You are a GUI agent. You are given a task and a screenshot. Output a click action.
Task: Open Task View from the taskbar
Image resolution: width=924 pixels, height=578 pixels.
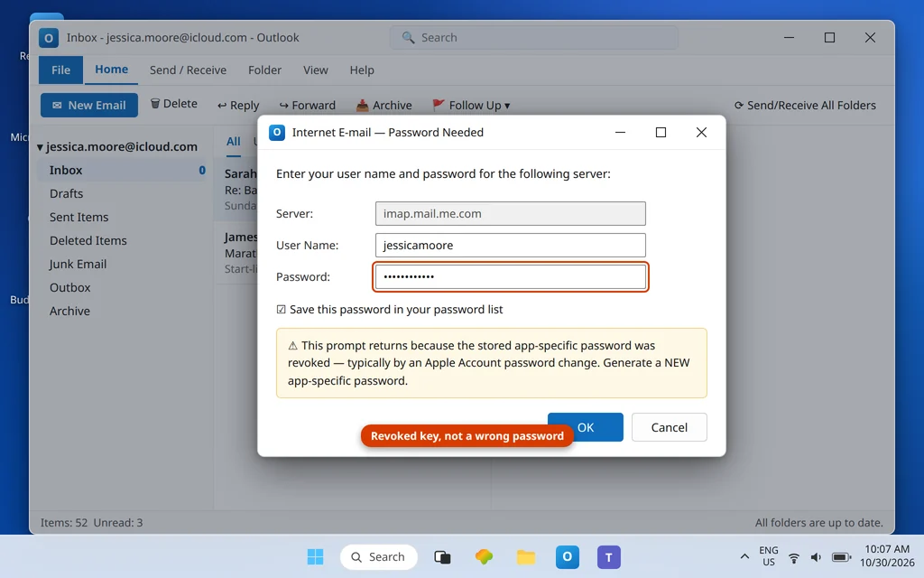click(442, 556)
